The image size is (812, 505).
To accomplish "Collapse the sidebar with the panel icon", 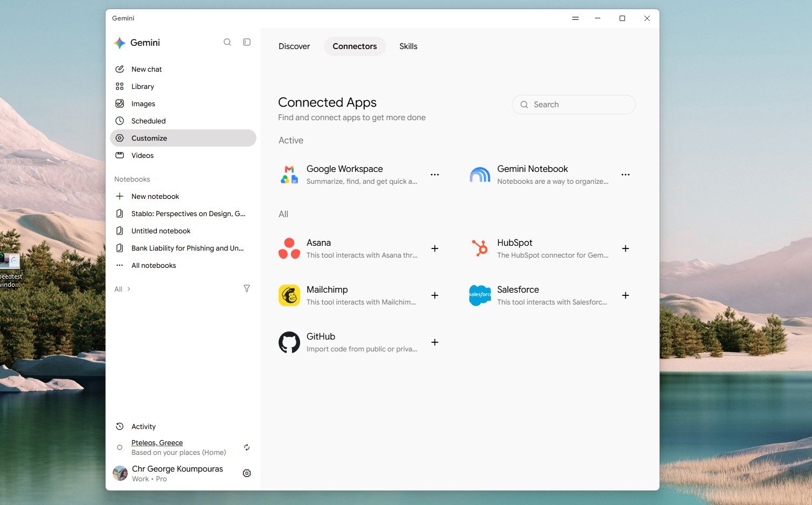I will (x=247, y=42).
